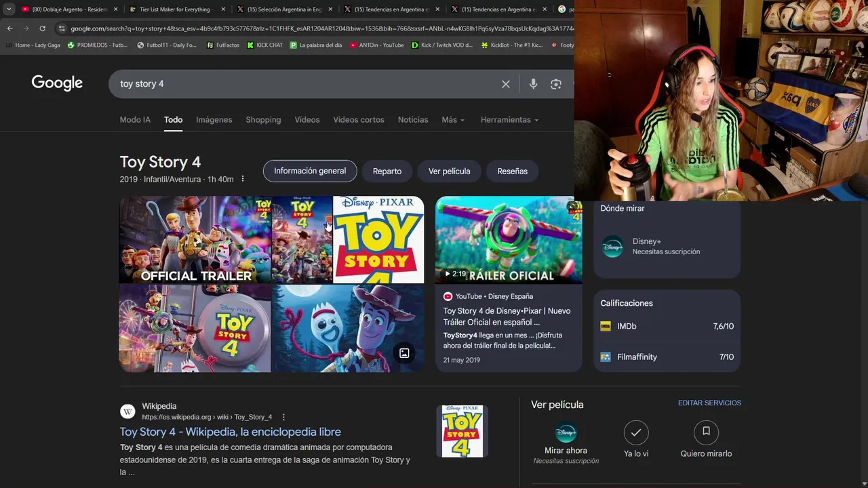Screen dimensions: 868x488
Task: Open more options next to Toy Story 4 info
Action: (243, 179)
